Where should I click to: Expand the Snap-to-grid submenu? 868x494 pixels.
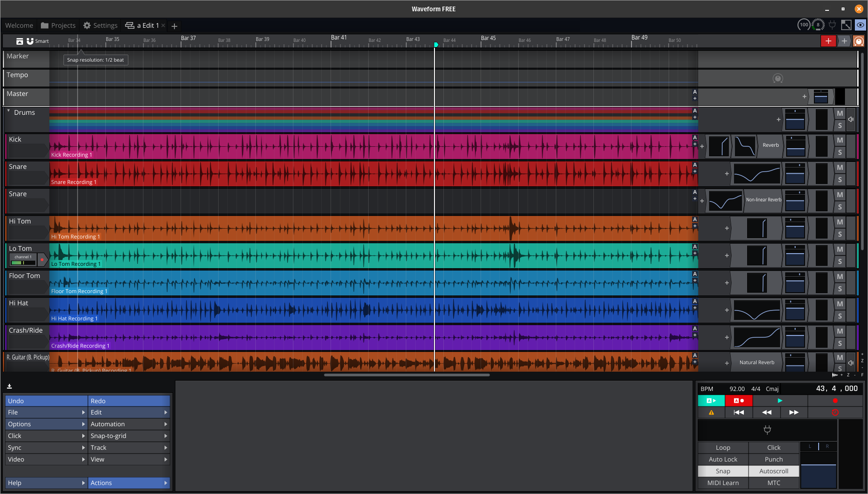[129, 436]
